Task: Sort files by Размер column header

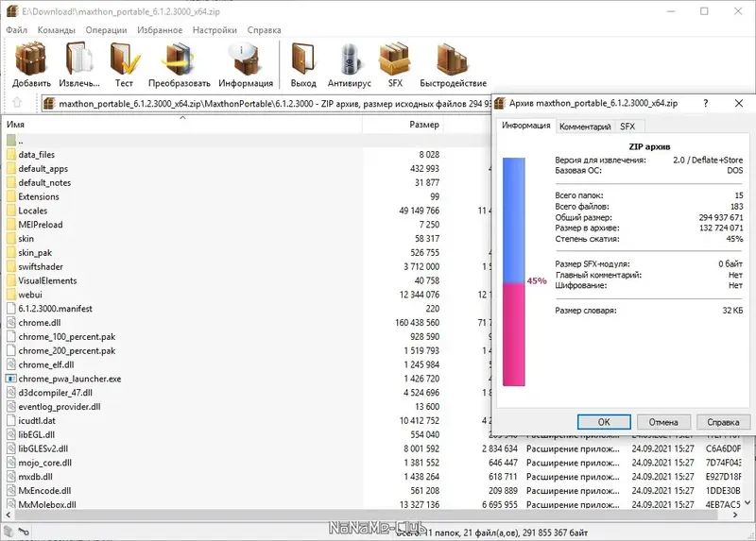Action: tap(403, 125)
